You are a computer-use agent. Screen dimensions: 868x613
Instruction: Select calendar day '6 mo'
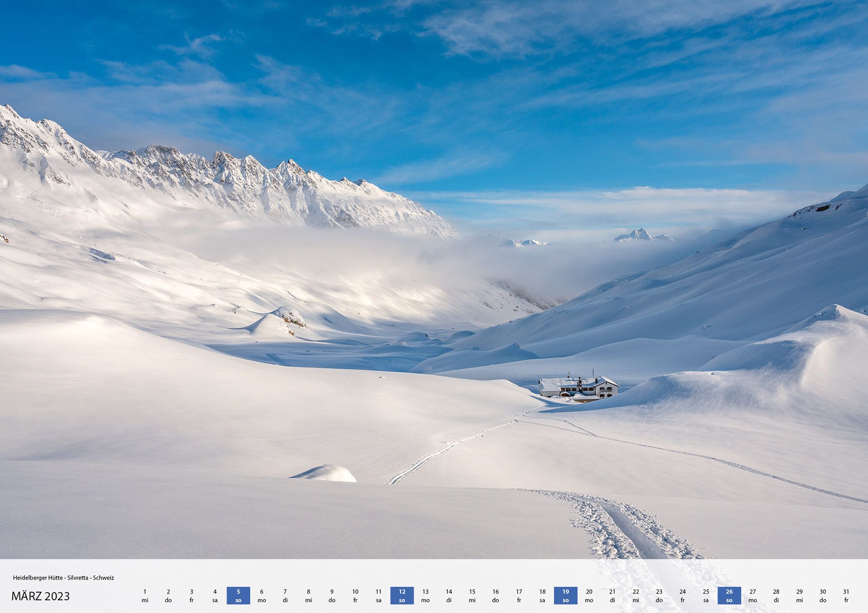tap(262, 596)
